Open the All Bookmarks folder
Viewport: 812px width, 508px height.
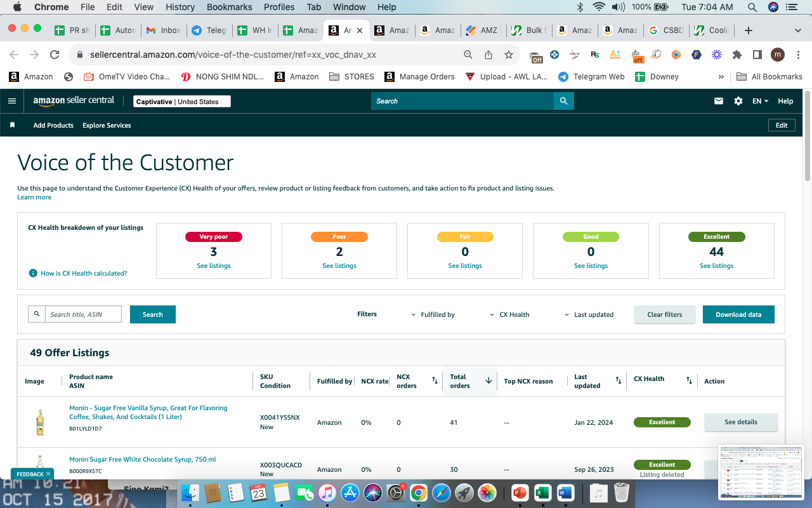[769, 77]
